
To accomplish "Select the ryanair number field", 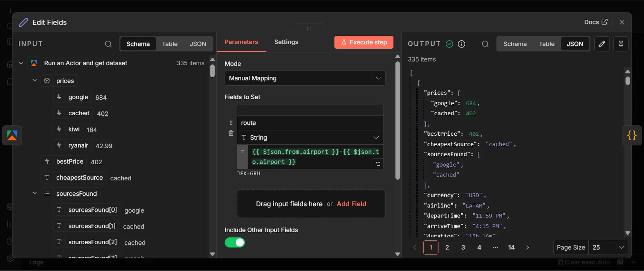I will pos(72,145).
